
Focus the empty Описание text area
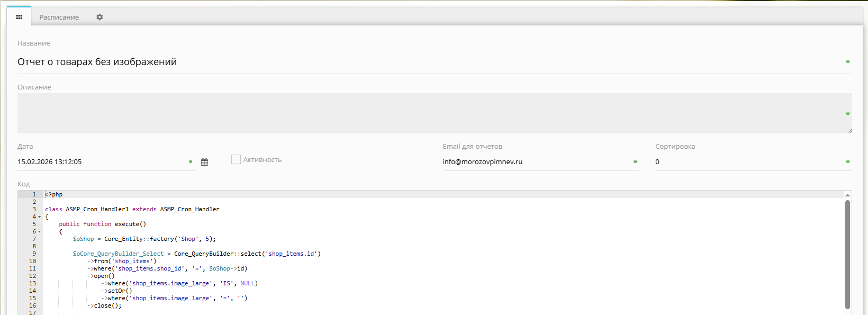coord(423,113)
